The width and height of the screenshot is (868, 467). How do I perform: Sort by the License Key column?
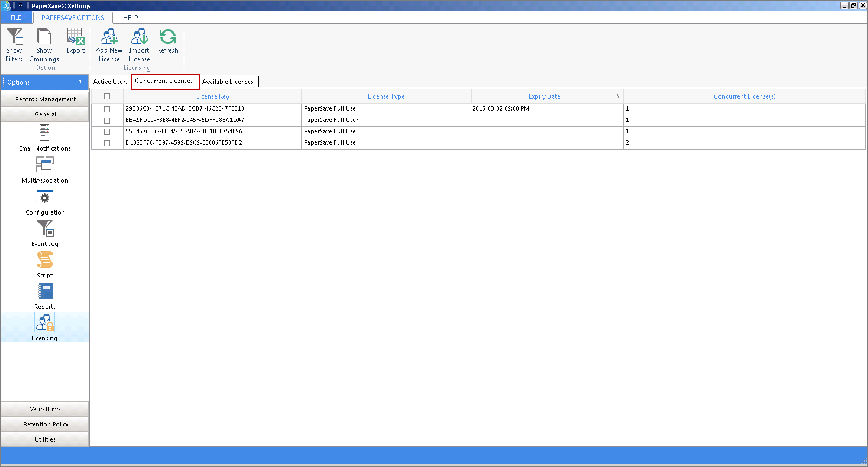click(x=212, y=96)
